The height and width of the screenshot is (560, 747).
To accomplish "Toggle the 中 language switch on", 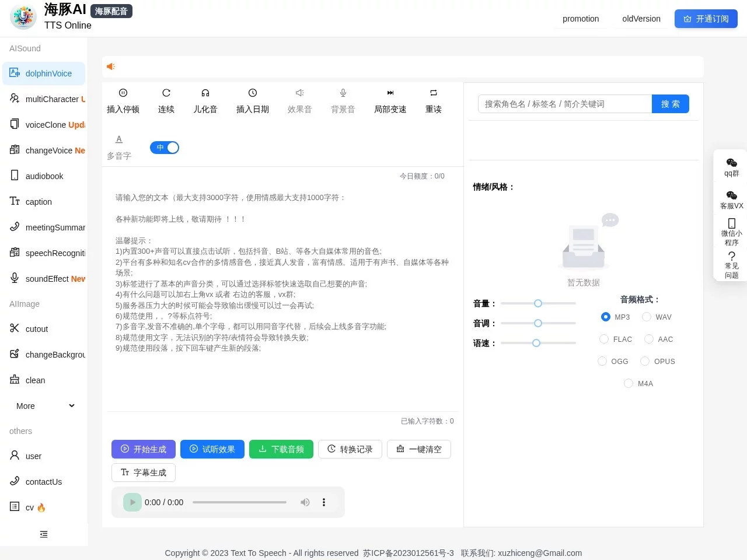I will [164, 148].
